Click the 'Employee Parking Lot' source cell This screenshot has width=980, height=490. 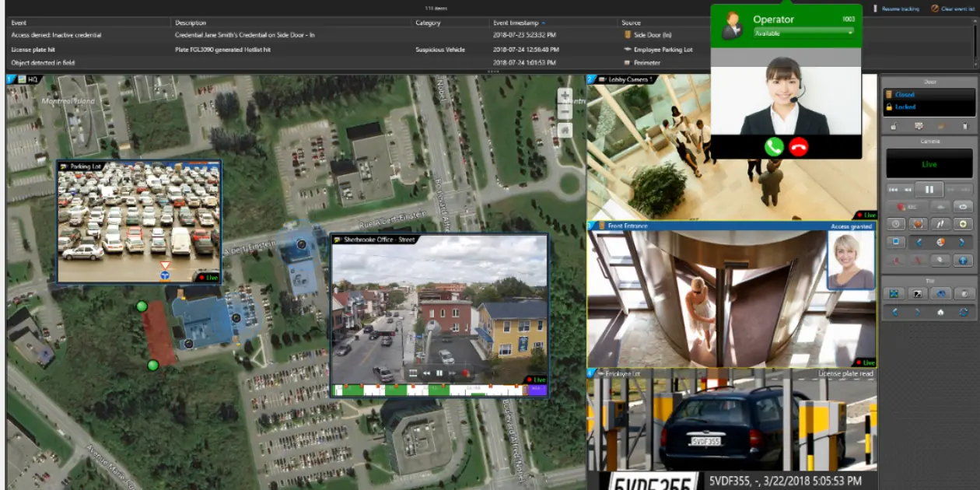click(x=658, y=49)
